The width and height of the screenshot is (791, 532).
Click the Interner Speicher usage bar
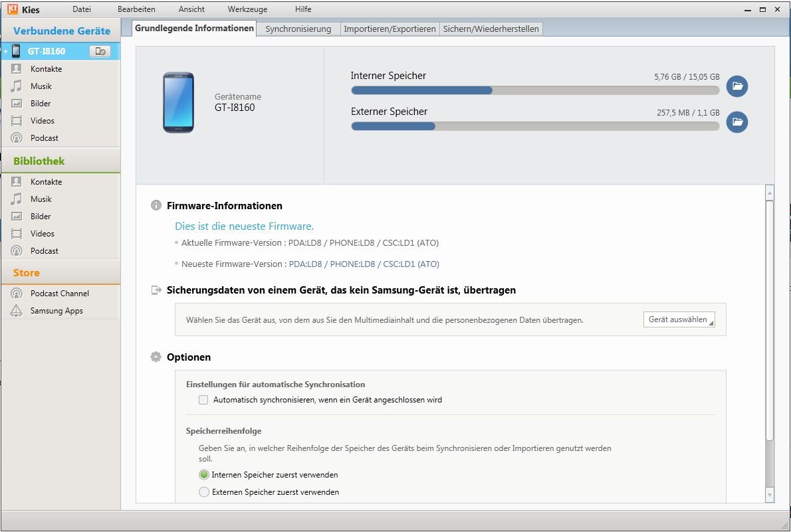(x=535, y=90)
